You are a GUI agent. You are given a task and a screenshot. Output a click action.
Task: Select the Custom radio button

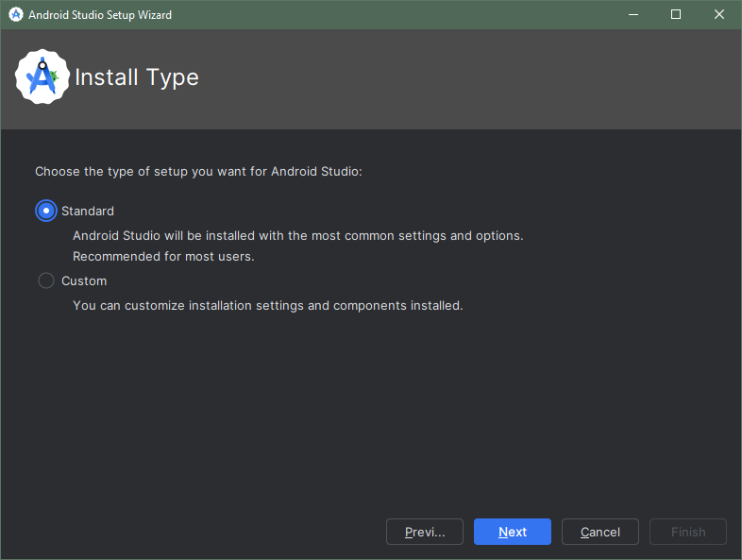point(46,280)
